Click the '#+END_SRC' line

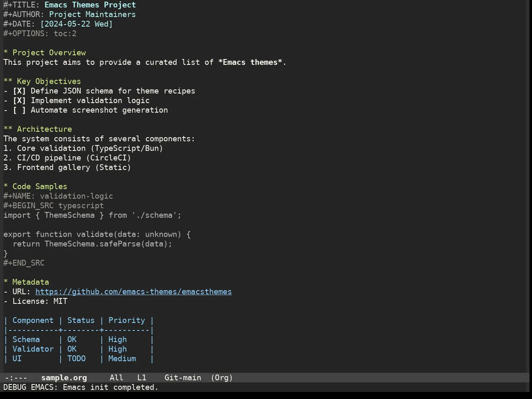[x=24, y=263]
